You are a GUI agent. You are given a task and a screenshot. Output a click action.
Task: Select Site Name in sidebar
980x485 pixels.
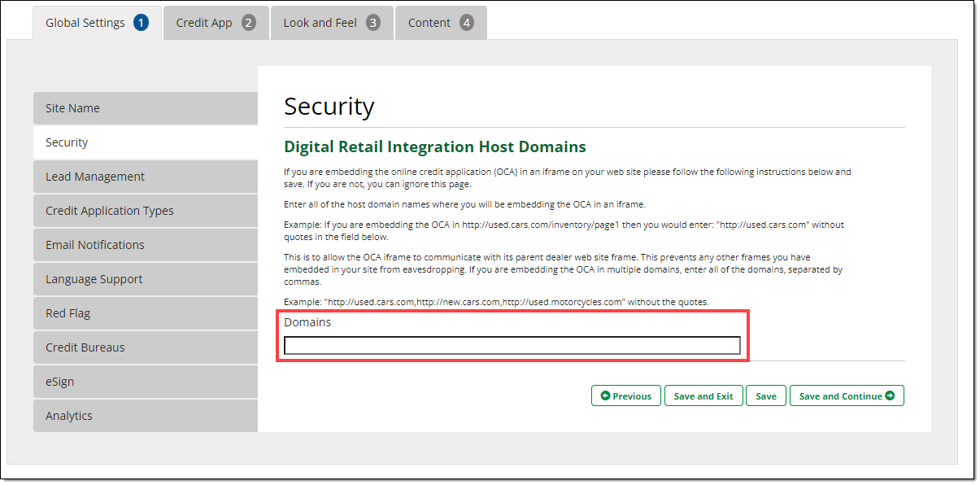[145, 108]
